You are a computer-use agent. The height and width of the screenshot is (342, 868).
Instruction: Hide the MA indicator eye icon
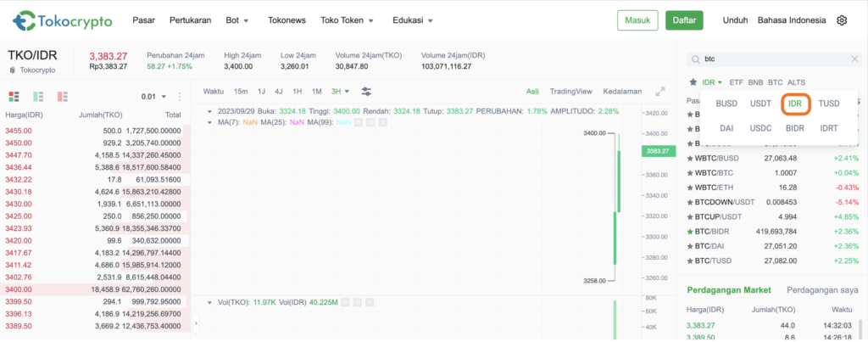pyautogui.click(x=359, y=122)
